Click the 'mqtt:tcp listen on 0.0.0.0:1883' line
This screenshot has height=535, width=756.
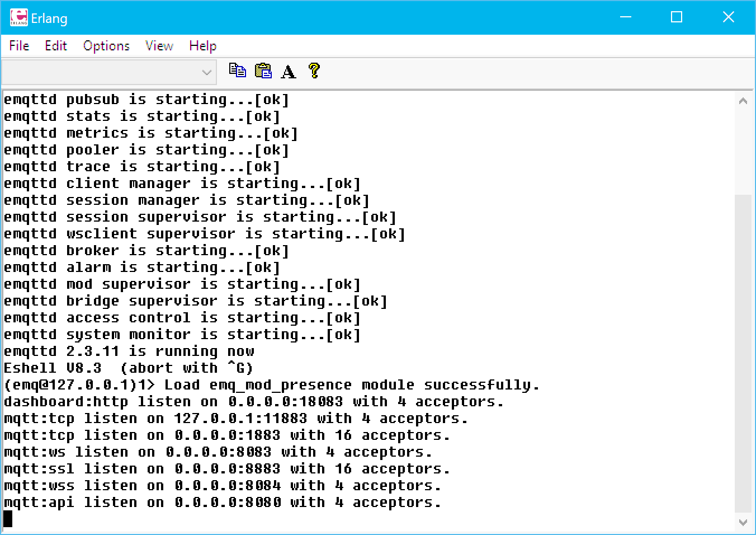coord(227,435)
